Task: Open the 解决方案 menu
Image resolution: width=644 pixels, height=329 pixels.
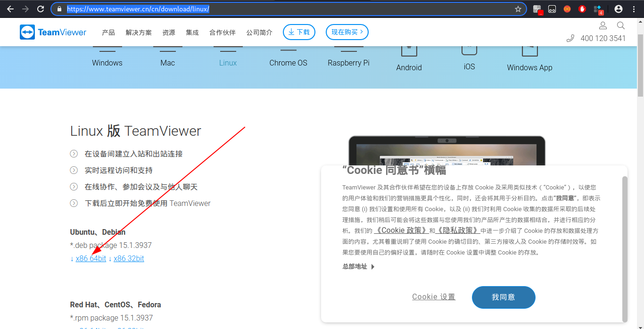Action: [x=139, y=33]
